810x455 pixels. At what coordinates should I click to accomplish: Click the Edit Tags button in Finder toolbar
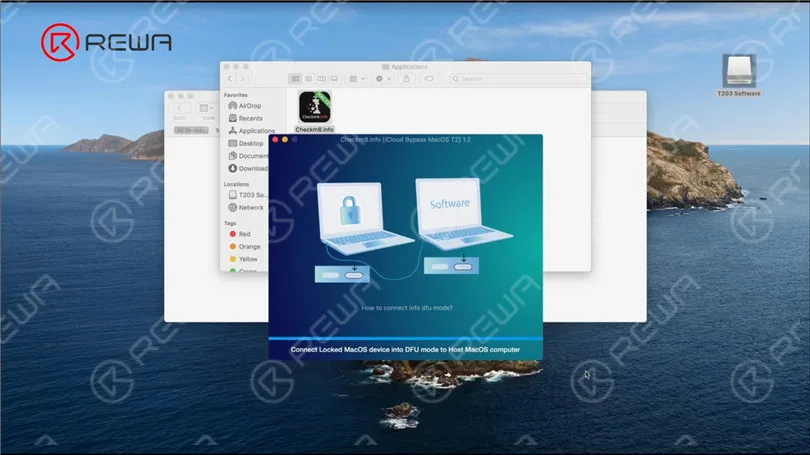[429, 79]
